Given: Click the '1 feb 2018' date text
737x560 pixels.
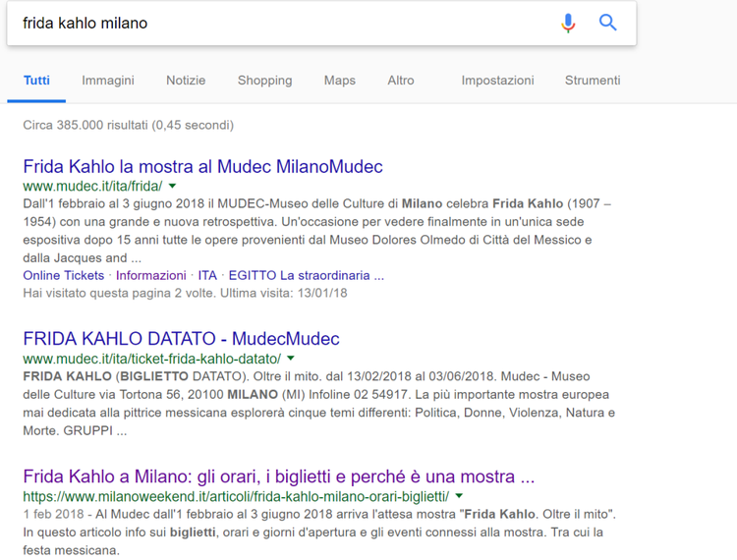Looking at the screenshot, I should pyautogui.click(x=54, y=515).
